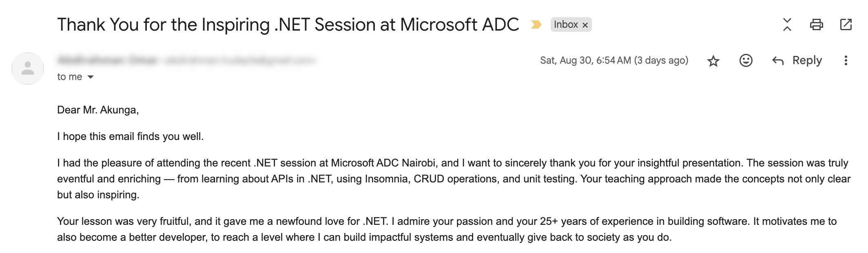This screenshot has width=868, height=253.
Task: Reply to the sender's email
Action: [x=797, y=60]
